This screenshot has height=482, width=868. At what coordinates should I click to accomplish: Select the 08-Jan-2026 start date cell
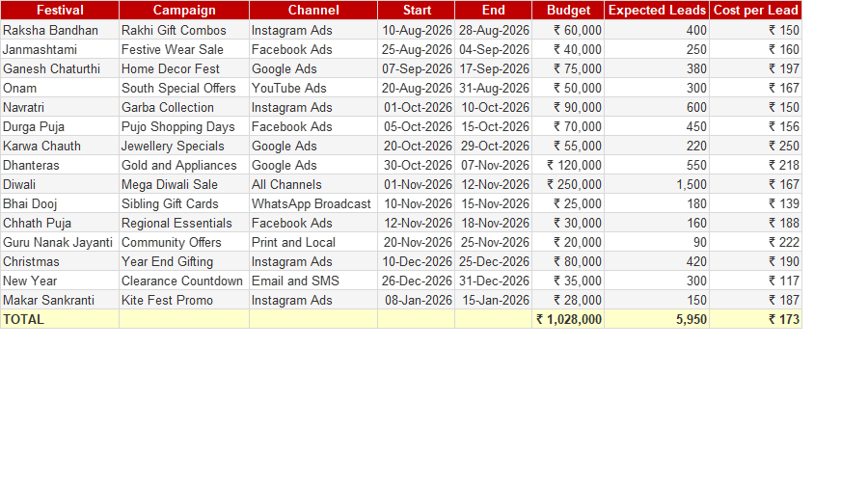click(x=417, y=300)
